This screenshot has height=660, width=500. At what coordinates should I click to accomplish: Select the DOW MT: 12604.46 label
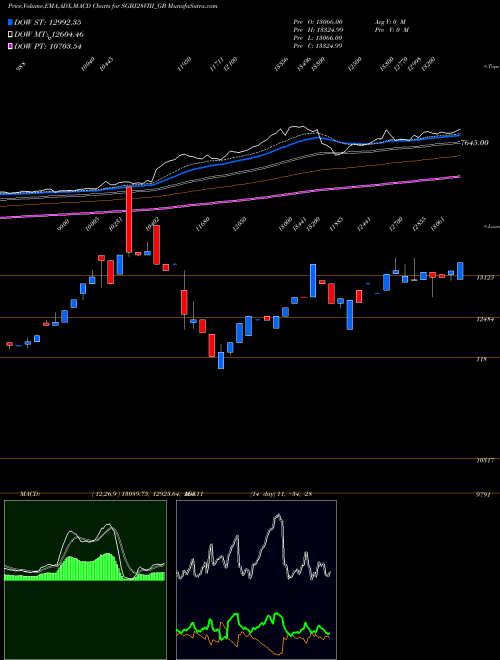point(48,34)
